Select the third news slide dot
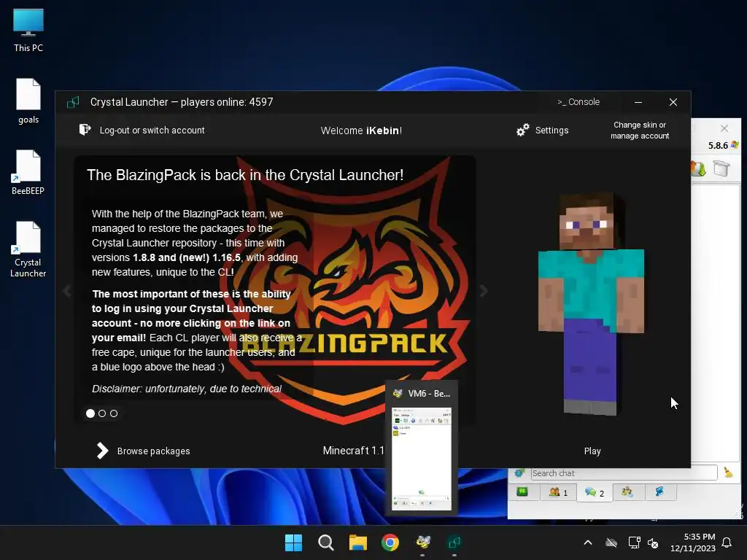Viewport: 747px width, 560px height. [x=114, y=413]
